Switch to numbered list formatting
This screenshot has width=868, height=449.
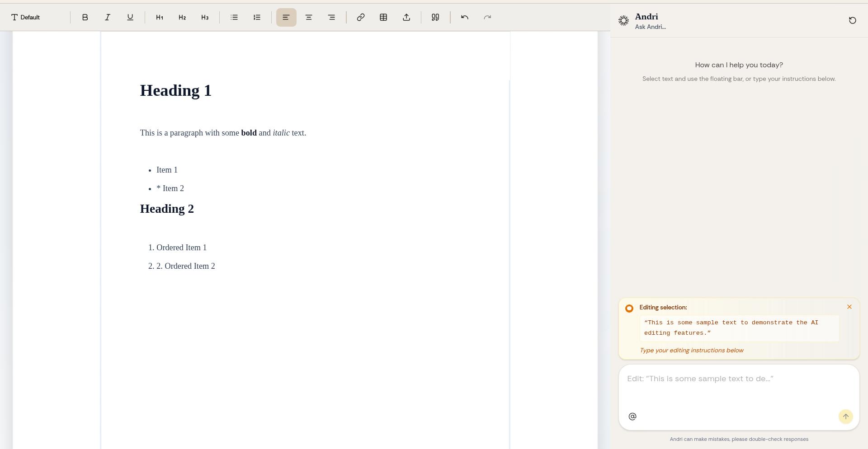click(257, 17)
